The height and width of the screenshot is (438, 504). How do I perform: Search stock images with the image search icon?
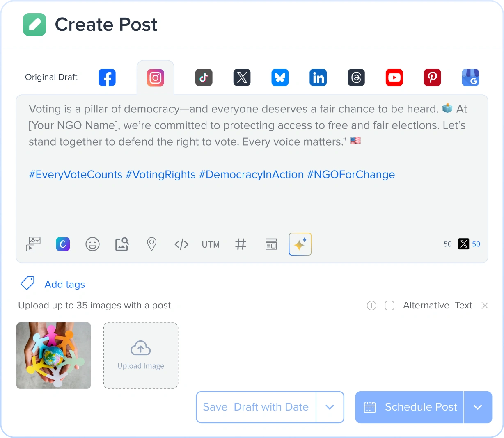[x=122, y=244]
